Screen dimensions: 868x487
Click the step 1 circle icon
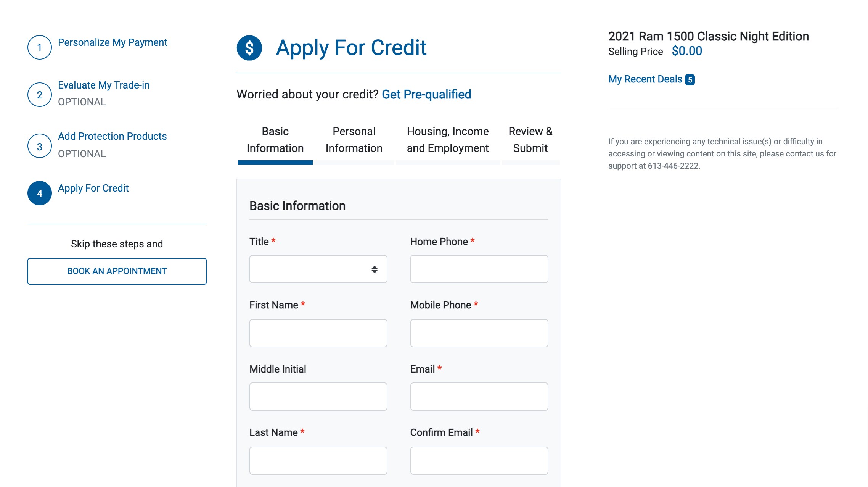[x=40, y=47]
